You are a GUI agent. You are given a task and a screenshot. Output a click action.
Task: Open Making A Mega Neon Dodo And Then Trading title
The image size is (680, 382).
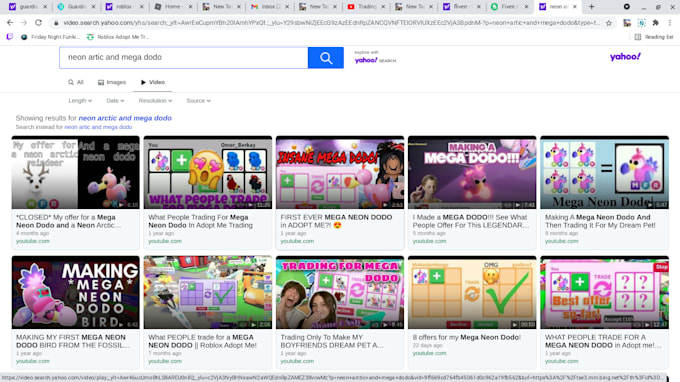(600, 221)
